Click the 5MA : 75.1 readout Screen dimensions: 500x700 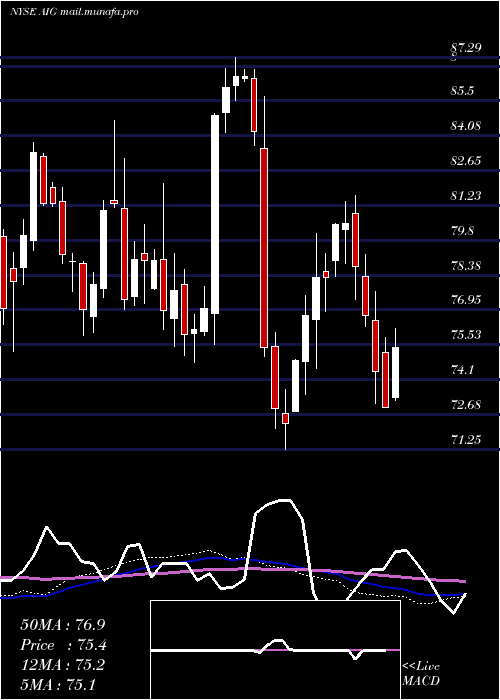point(58,685)
